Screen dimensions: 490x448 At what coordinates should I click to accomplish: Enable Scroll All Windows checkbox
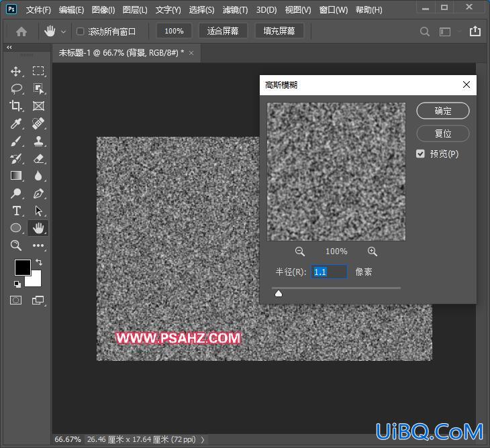(81, 32)
